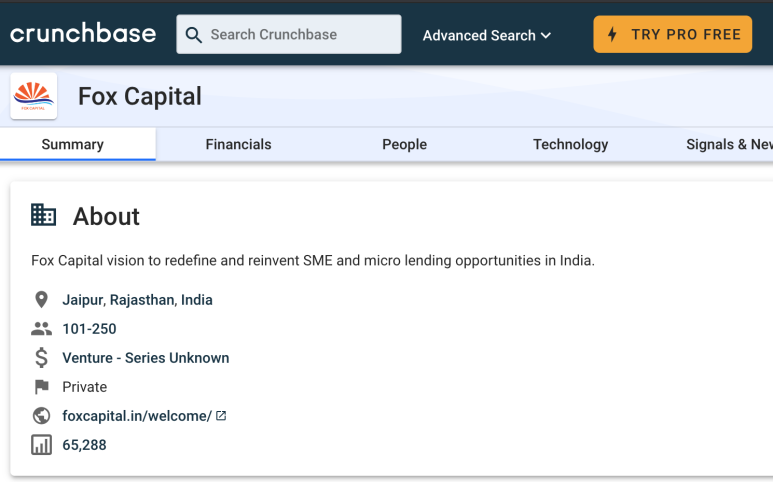The height and width of the screenshot is (482, 773).
Task: Focus the Search Crunchbase field
Action: pyautogui.click(x=289, y=34)
